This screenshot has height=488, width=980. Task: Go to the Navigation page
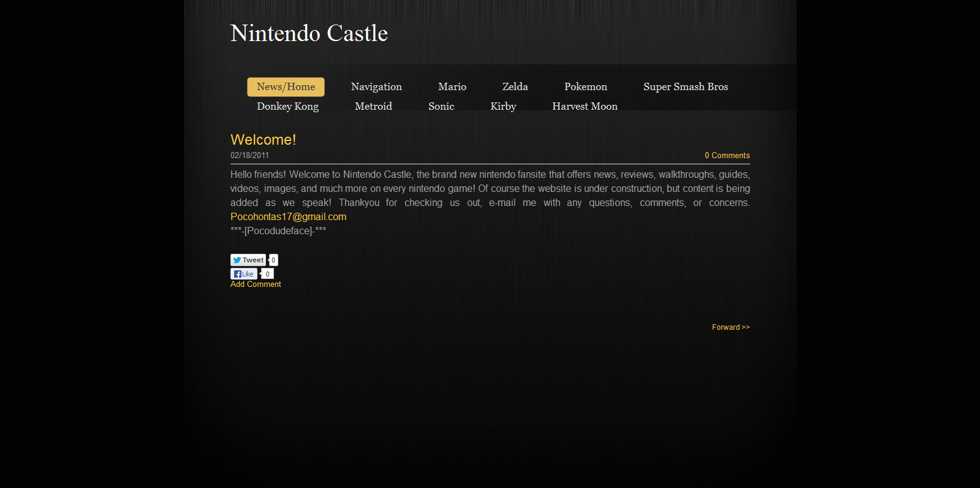coord(376,87)
